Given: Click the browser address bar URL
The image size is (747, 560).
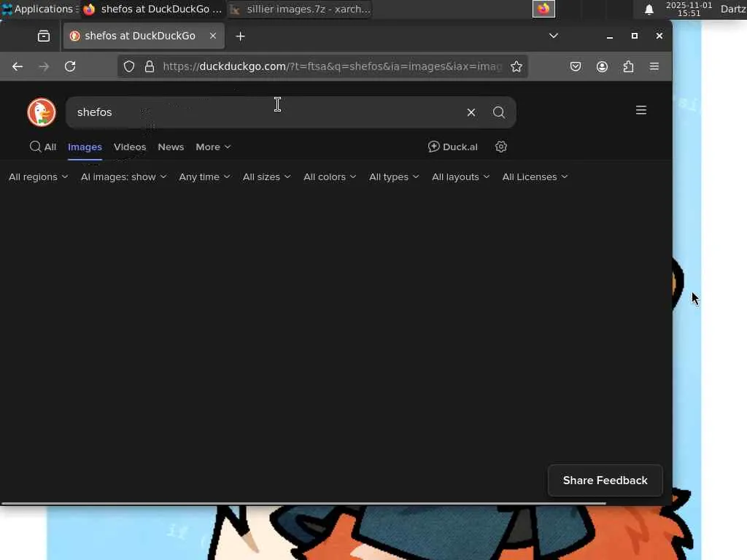Looking at the screenshot, I should pos(332,66).
